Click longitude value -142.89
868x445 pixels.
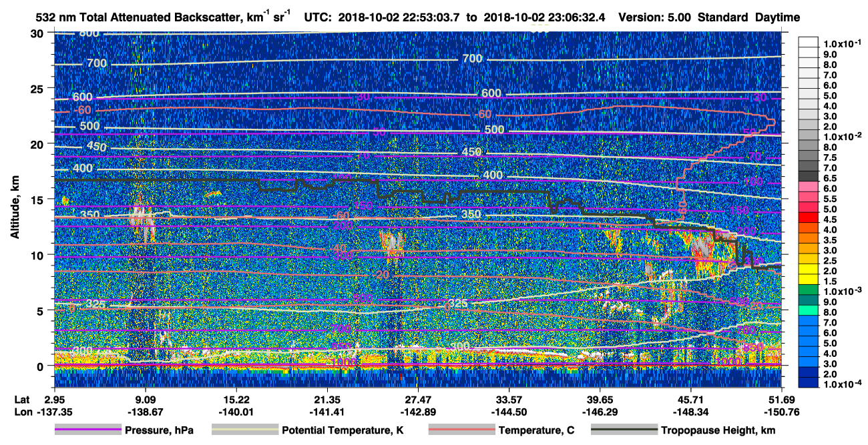[x=418, y=412]
